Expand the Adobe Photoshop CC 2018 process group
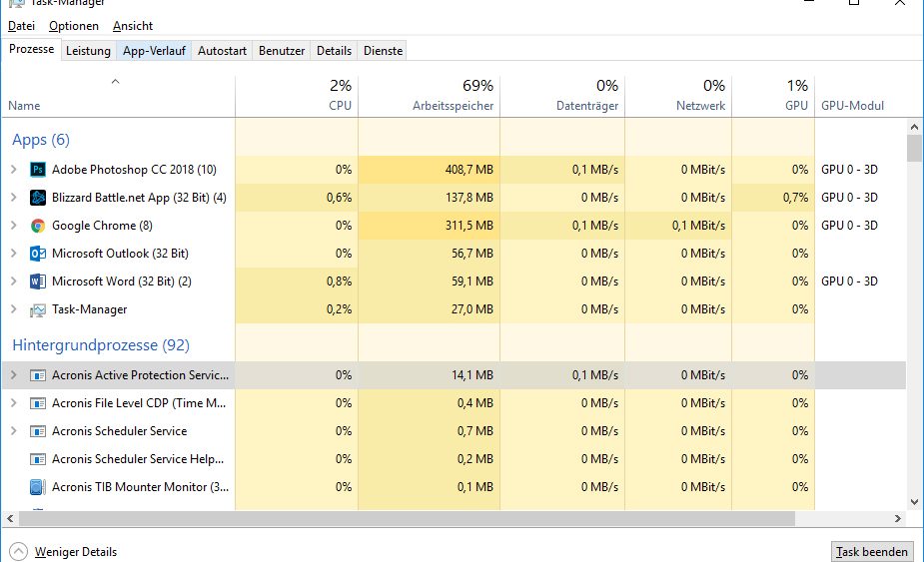 [13, 170]
